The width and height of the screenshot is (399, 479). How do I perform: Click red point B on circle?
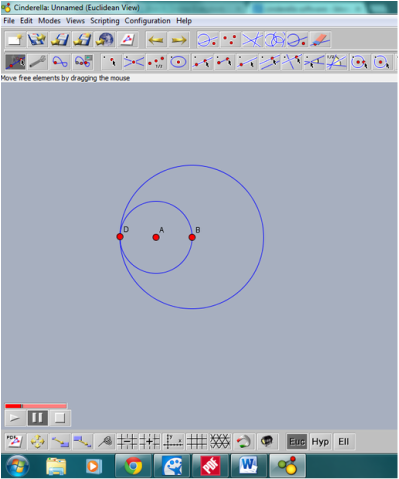coord(192,237)
